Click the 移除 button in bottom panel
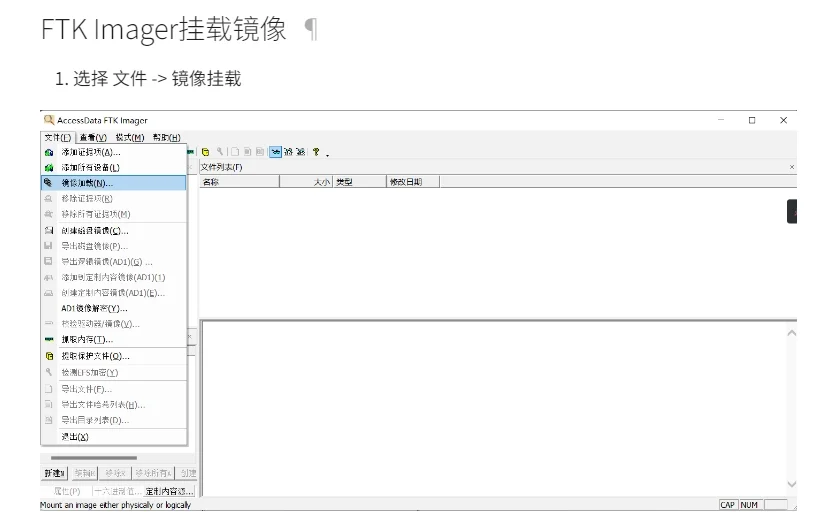818x512 pixels. tap(115, 473)
